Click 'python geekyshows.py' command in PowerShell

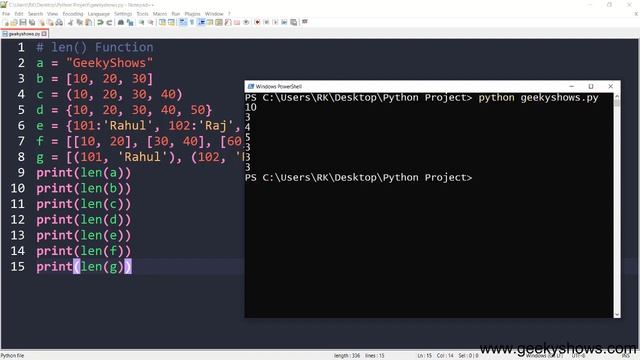click(x=538, y=98)
